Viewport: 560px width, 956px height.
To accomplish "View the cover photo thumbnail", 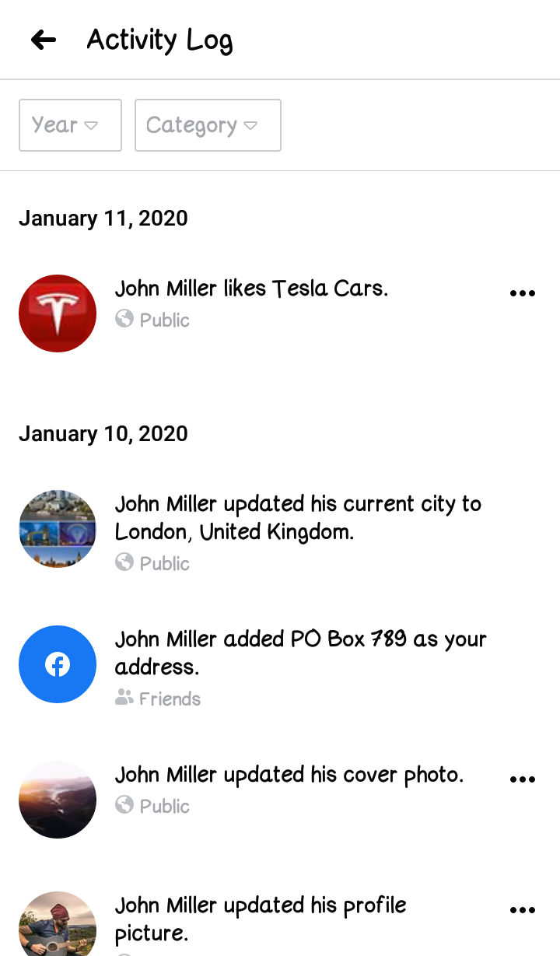I will pyautogui.click(x=58, y=800).
